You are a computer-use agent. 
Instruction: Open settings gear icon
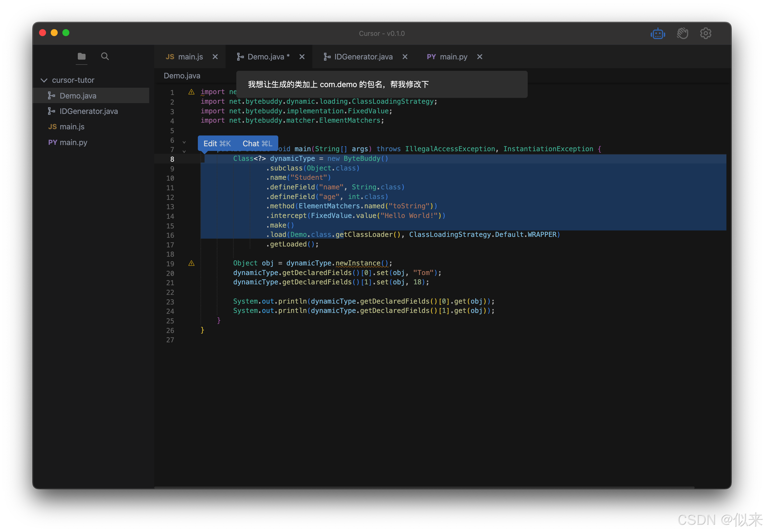[x=705, y=34]
